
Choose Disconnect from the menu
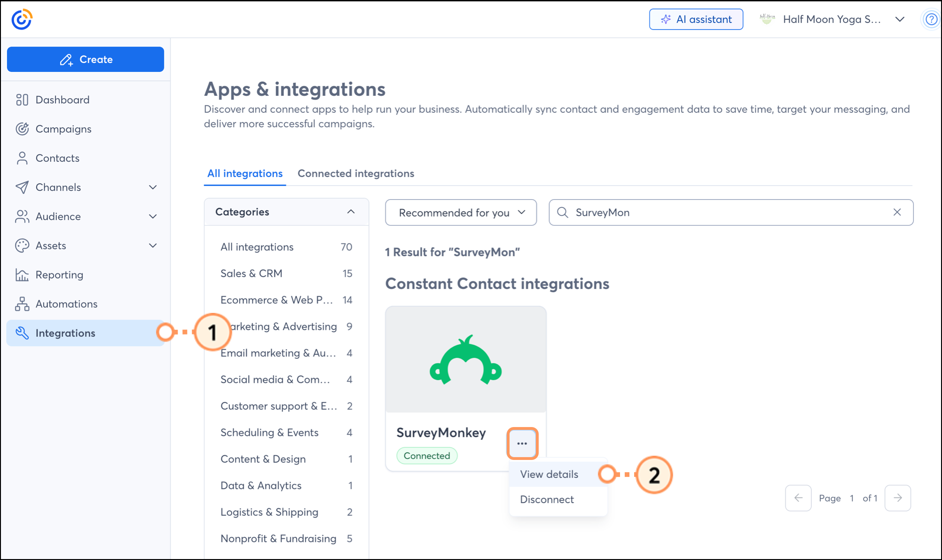click(x=547, y=499)
